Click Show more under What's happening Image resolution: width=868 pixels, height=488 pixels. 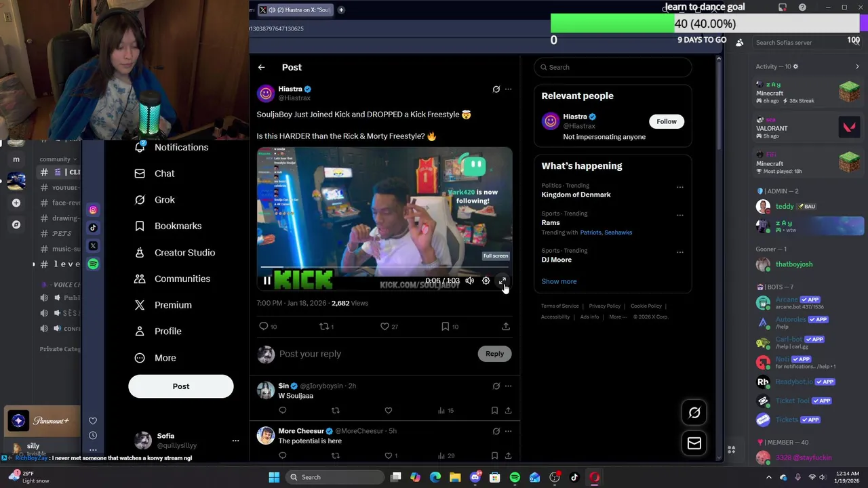click(559, 281)
